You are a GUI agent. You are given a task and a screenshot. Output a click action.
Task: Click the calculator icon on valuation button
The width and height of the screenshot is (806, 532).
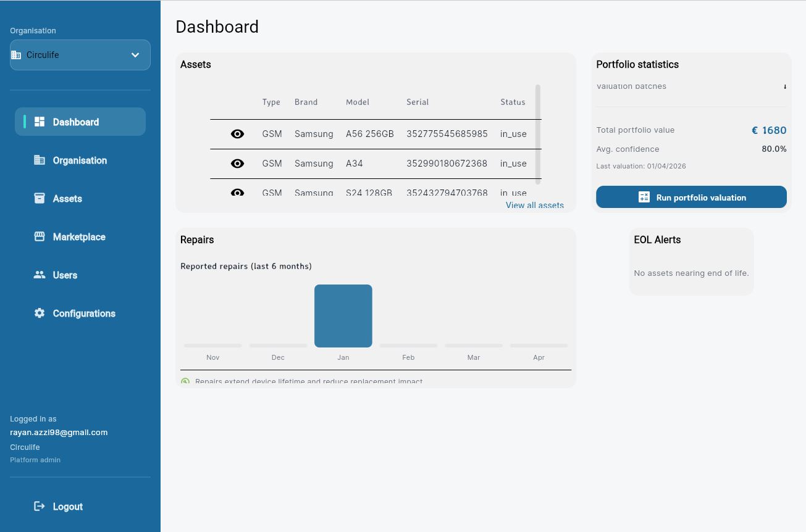click(x=644, y=197)
